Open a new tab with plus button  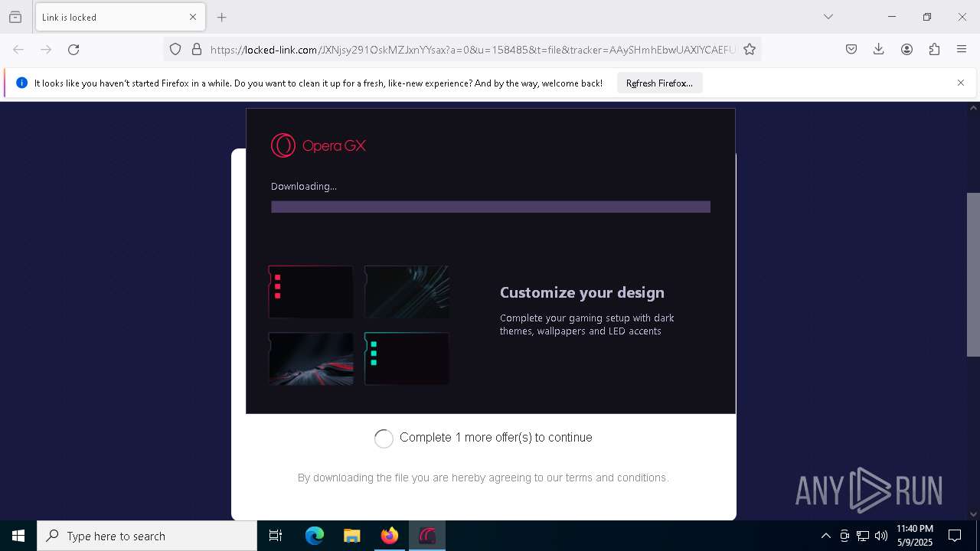pyautogui.click(x=221, y=17)
